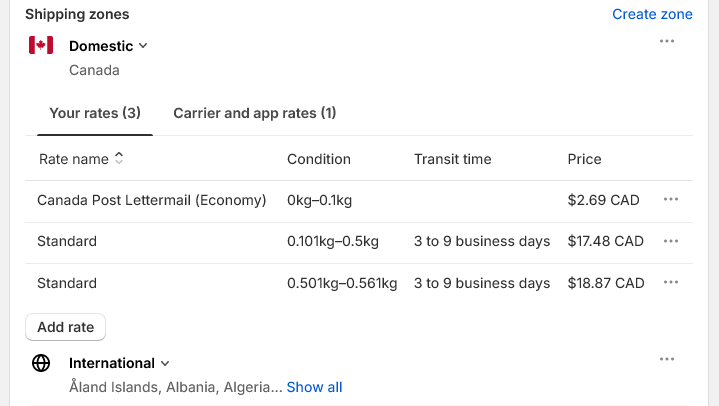
Task: Click the Add rate button
Action: [65, 327]
